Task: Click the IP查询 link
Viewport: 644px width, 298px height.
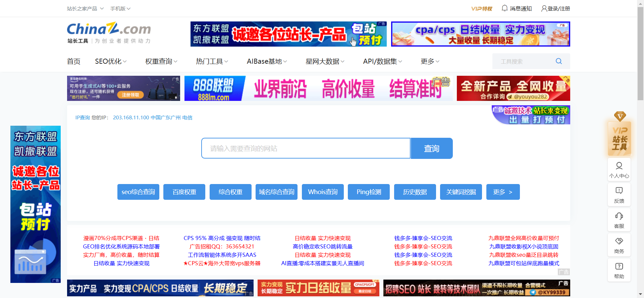Action: [x=83, y=118]
